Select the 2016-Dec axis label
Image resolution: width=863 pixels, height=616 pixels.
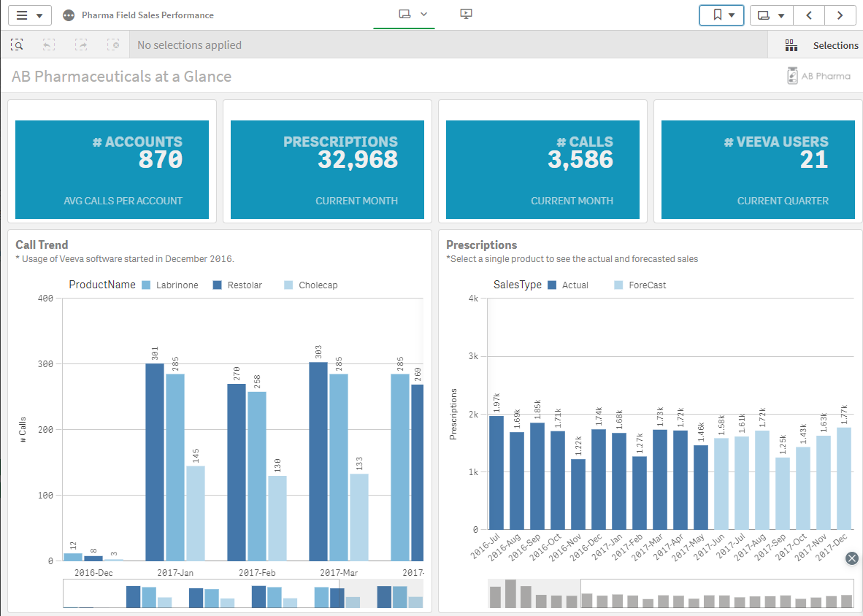tap(93, 572)
